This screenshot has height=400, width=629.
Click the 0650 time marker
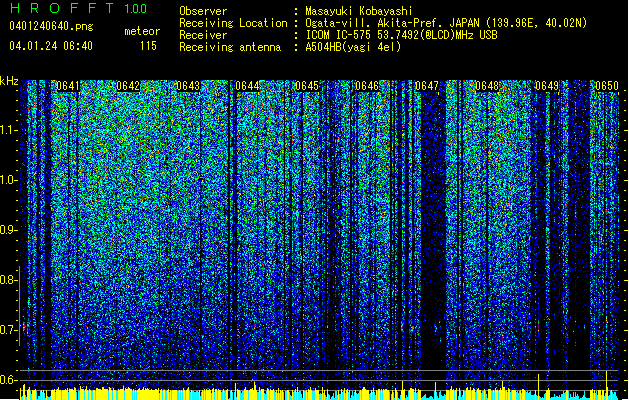(x=607, y=86)
